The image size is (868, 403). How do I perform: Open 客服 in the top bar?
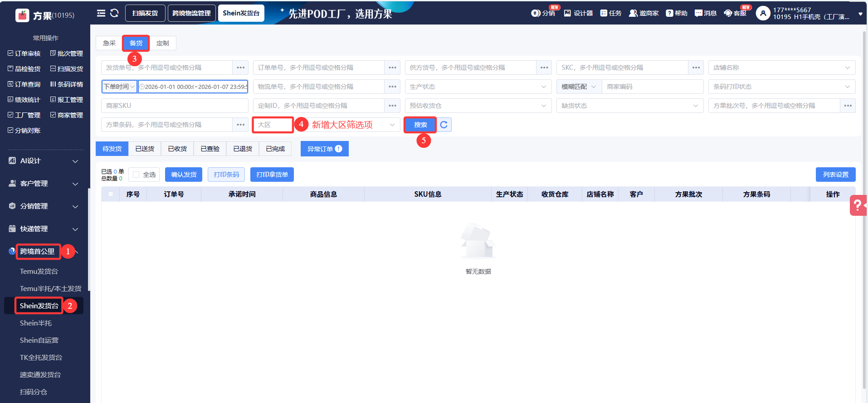coord(735,13)
